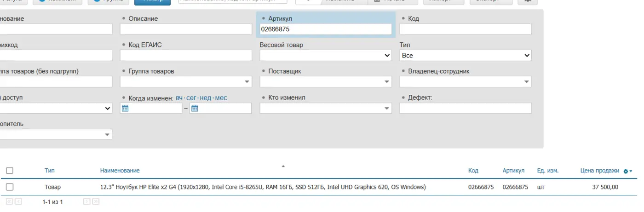Image resolution: width=644 pixels, height=212 pixels.
Task: Expand the Поставщик dropdown
Action: click(x=388, y=82)
